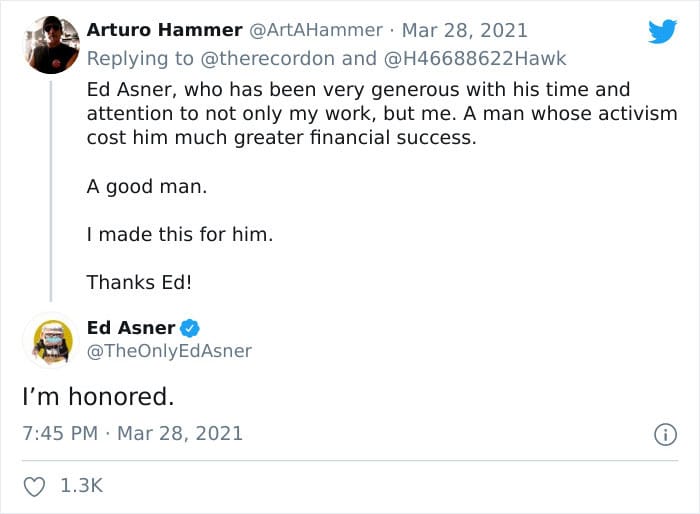The width and height of the screenshot is (700, 514).
Task: Click the "Thanks Ed!" text
Action: (139, 282)
